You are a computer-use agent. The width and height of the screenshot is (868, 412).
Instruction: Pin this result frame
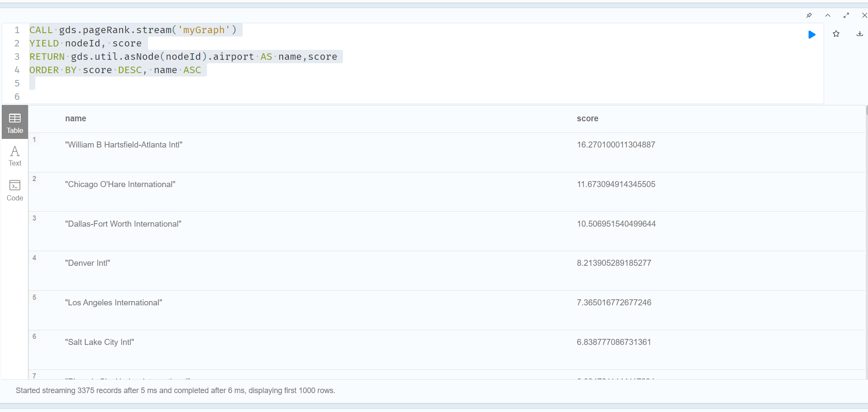tap(809, 15)
